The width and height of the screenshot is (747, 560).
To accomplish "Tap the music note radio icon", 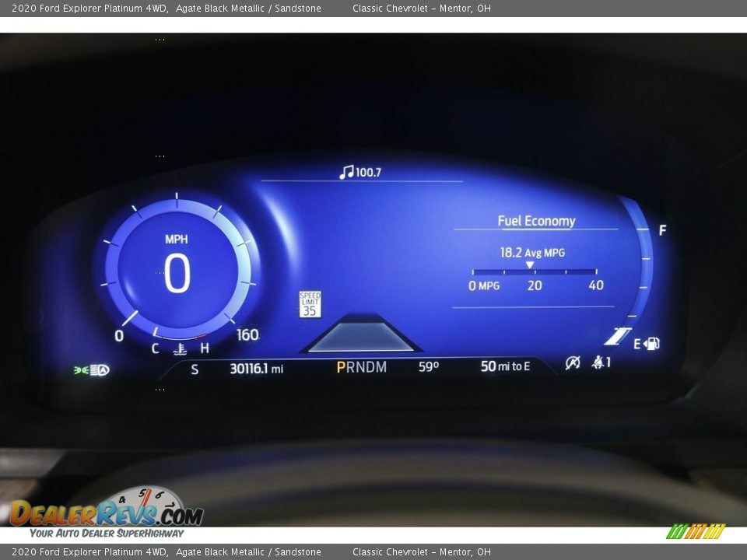I will point(346,172).
